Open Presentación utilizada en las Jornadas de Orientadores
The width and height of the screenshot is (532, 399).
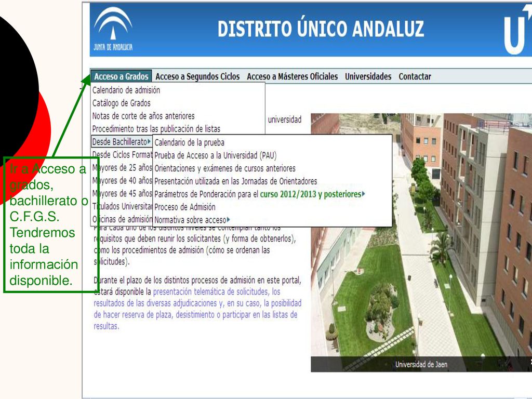[x=235, y=181]
